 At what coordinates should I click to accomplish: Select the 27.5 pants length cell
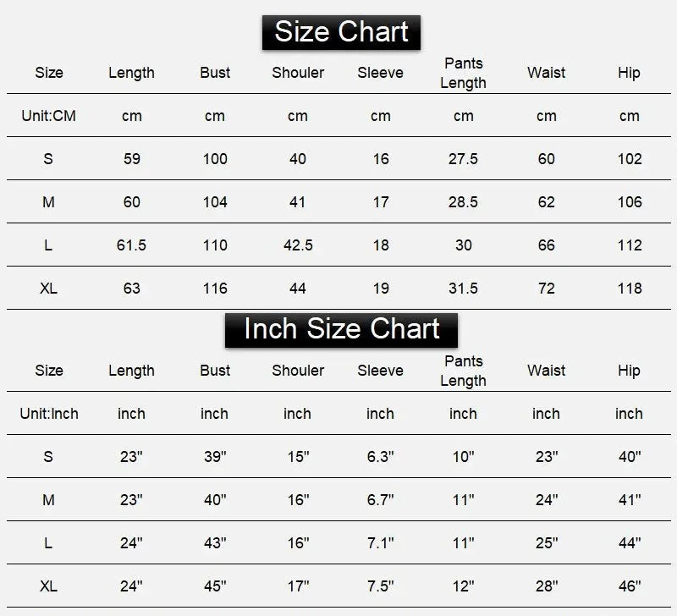463,159
